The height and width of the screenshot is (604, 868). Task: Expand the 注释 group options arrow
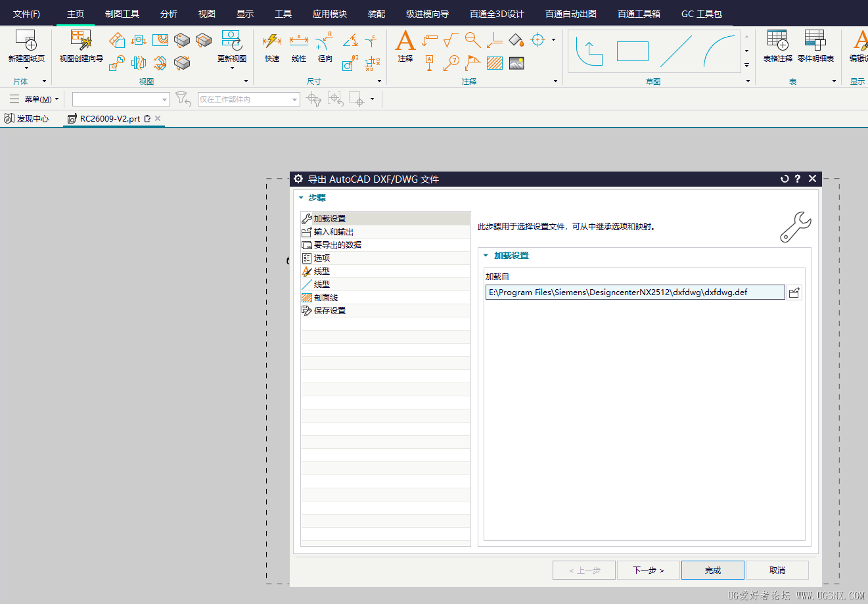(x=556, y=81)
